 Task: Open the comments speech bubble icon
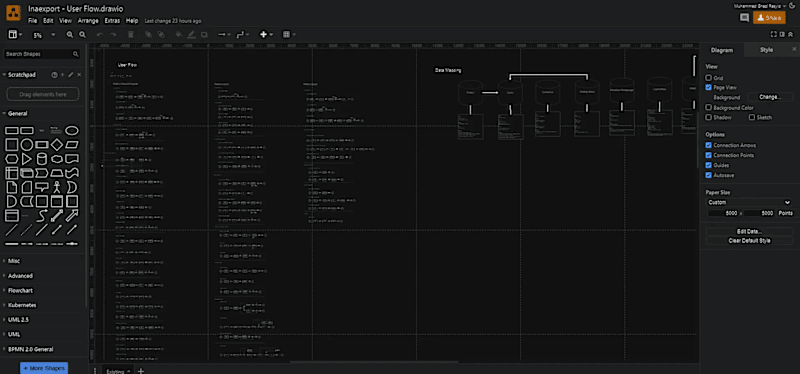point(744,18)
